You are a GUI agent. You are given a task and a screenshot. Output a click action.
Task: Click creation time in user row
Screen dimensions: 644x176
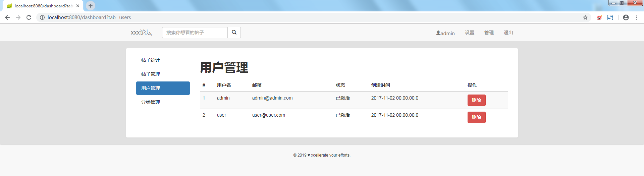(395, 115)
